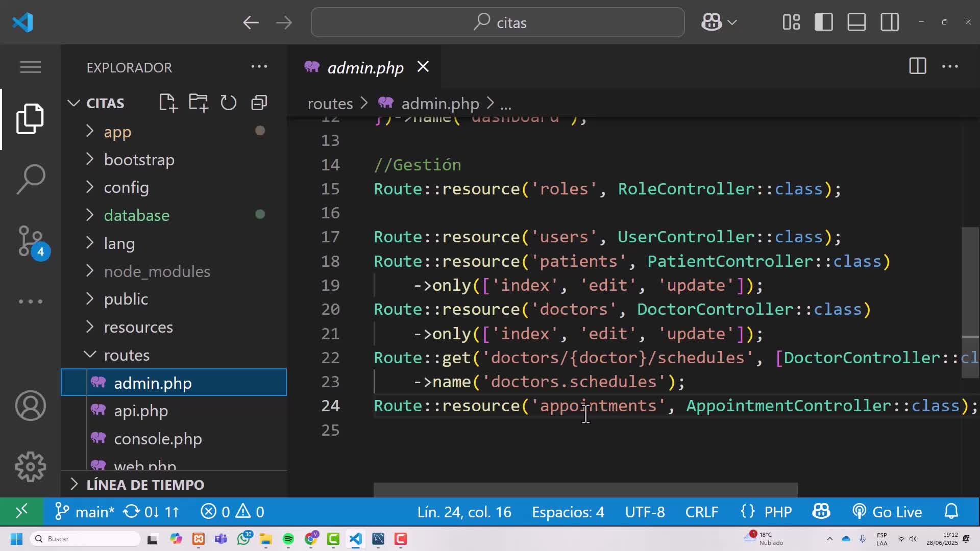Open the Explorer view in activity bar

30,119
